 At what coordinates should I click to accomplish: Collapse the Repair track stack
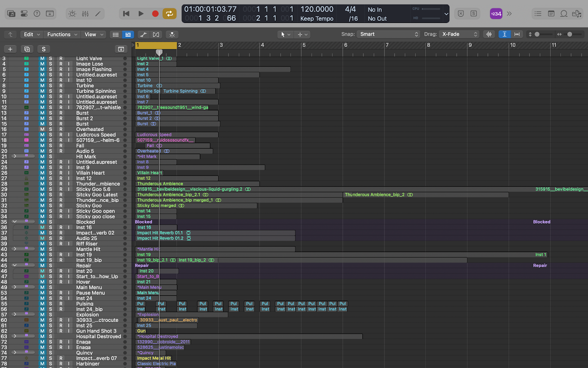[x=14, y=265]
